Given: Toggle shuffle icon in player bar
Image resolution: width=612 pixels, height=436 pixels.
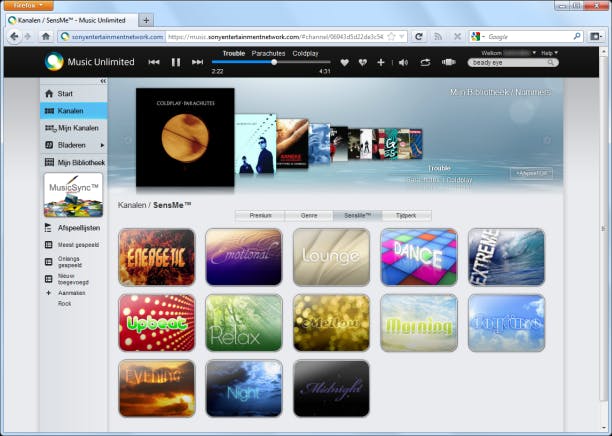Looking at the screenshot, I should pos(448,62).
